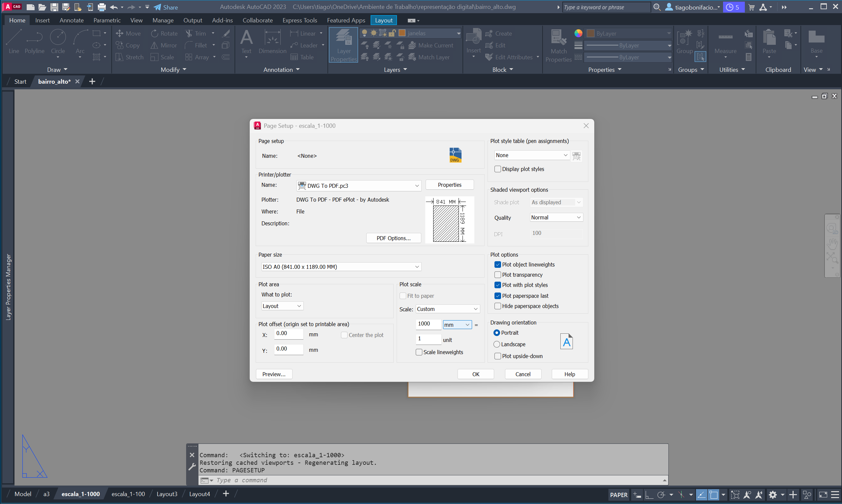Open the Paper size dropdown

(341, 267)
